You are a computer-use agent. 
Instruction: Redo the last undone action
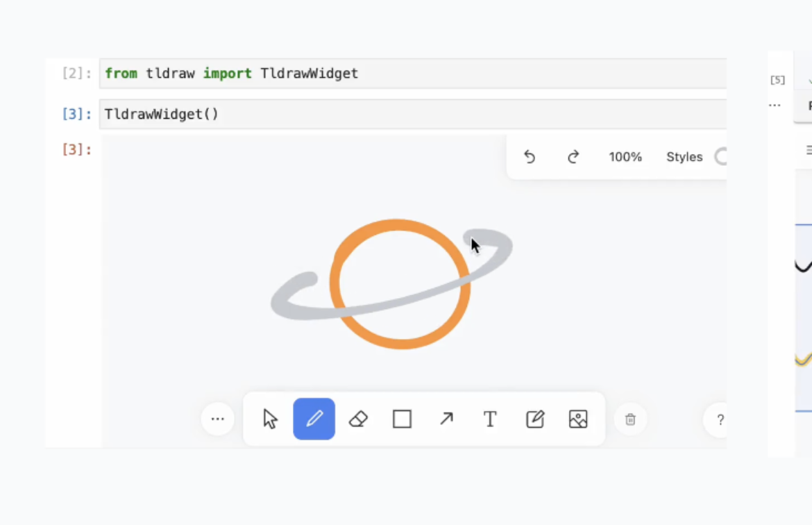click(573, 156)
